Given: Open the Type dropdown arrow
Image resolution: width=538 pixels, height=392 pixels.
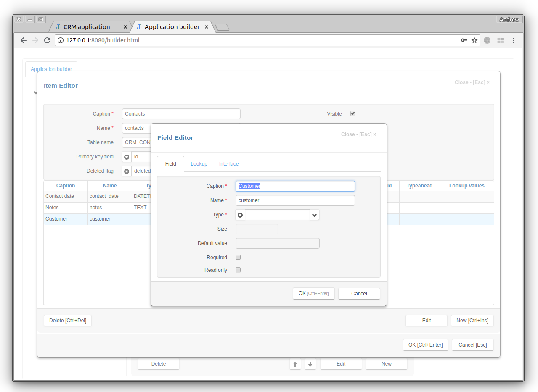Looking at the screenshot, I should click(x=315, y=215).
